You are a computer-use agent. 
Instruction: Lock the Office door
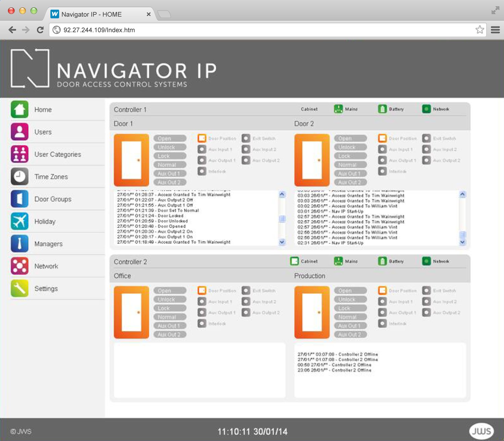(170, 308)
